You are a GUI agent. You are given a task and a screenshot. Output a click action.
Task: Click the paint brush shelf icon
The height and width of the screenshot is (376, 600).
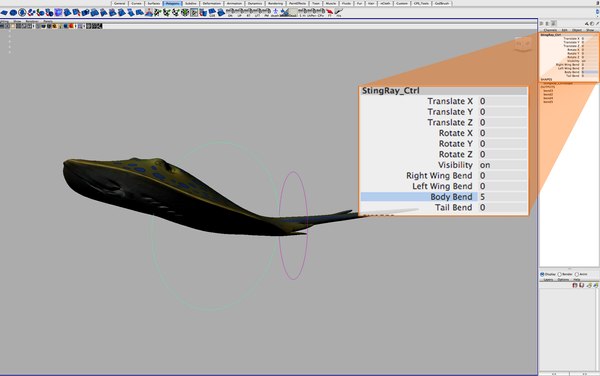click(x=339, y=12)
